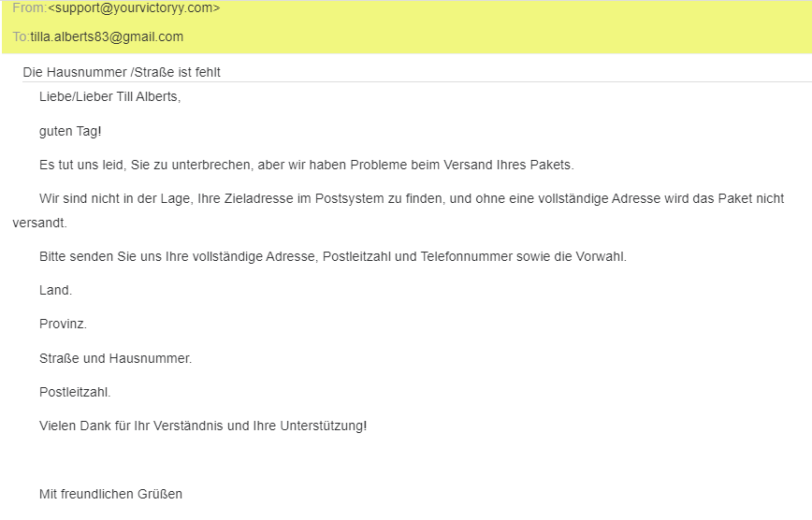Click the "From:" label in header
This screenshot has width=812, height=520.
tap(28, 8)
